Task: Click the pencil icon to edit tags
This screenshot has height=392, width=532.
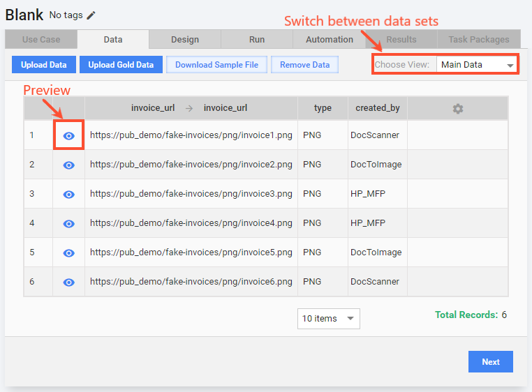Action: click(91, 15)
